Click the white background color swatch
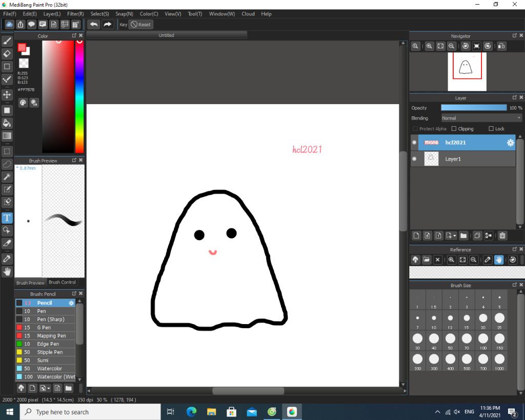The image size is (525, 420). pyautogui.click(x=27, y=52)
